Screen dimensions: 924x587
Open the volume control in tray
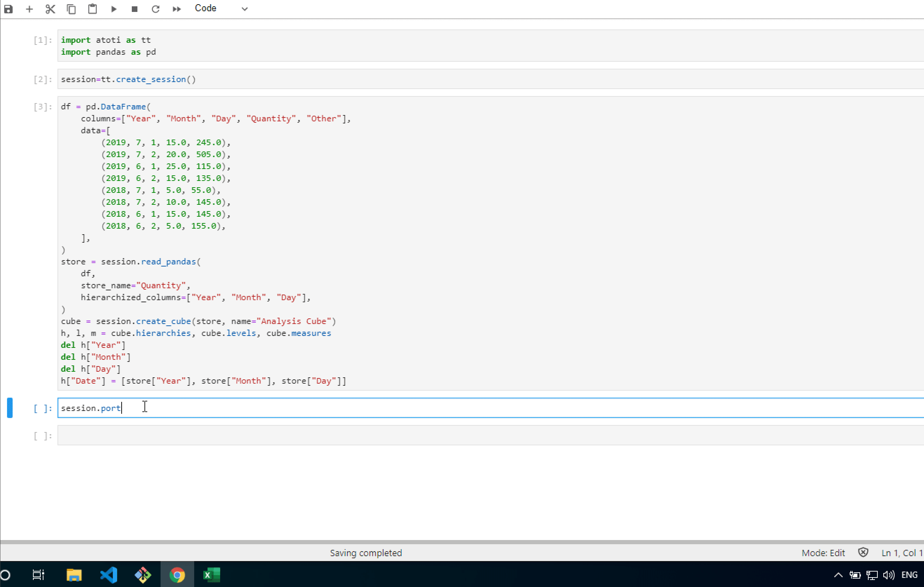(888, 575)
